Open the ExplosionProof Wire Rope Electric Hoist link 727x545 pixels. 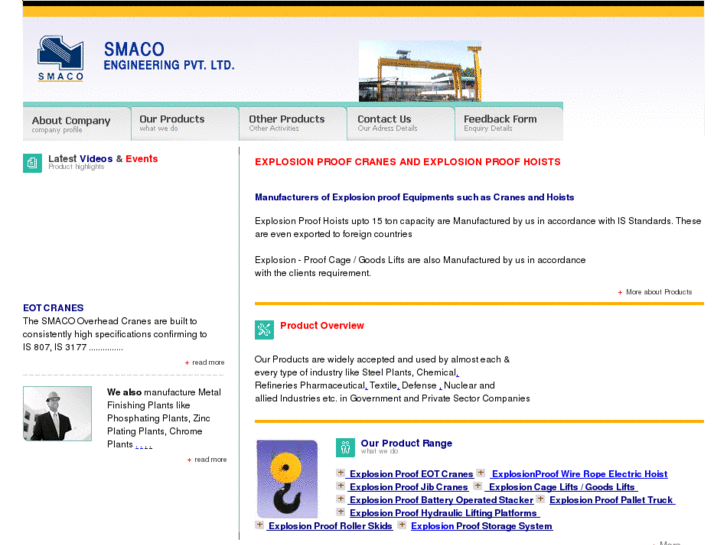580,474
